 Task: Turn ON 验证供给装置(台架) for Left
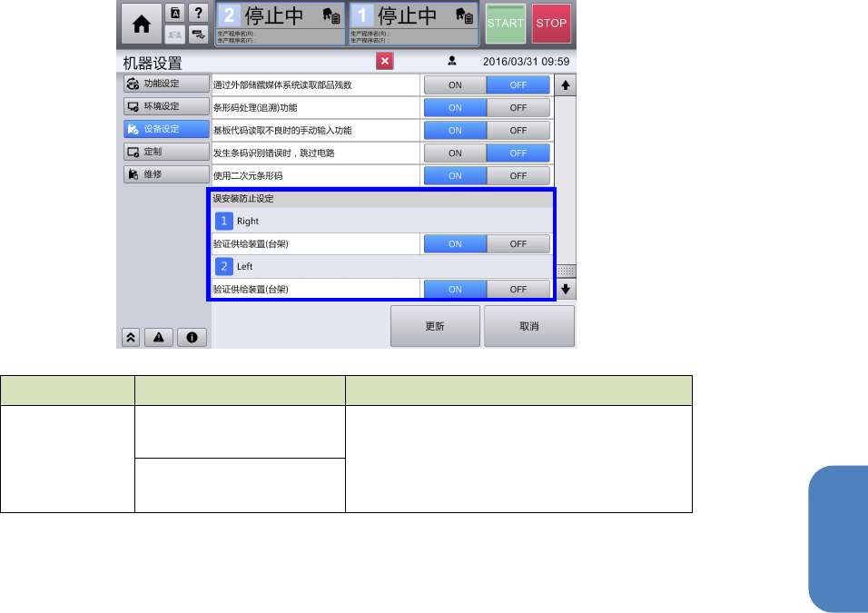coord(455,290)
